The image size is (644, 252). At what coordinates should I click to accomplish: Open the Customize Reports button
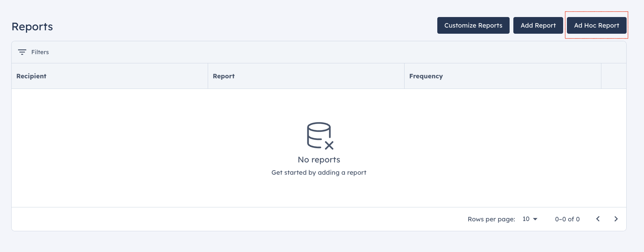point(473,26)
